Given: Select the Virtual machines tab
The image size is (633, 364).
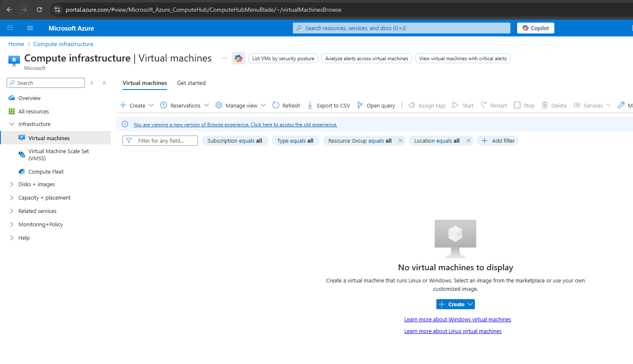Looking at the screenshot, I should (x=145, y=83).
